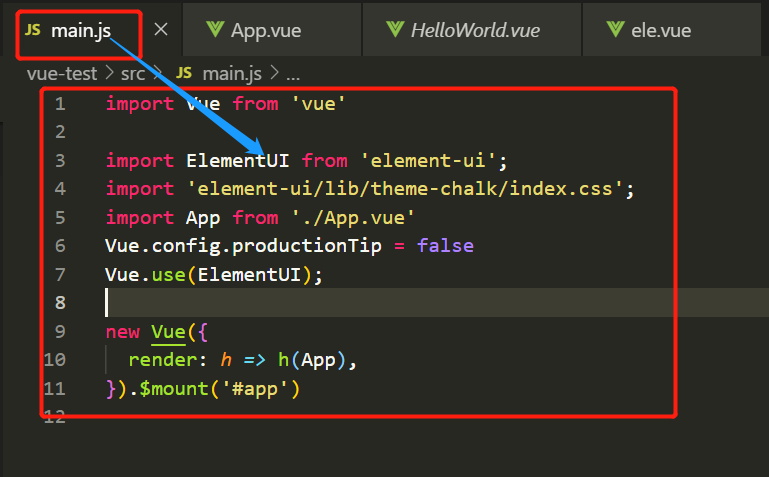Screen dimensions: 769x477
Task: Select main.js in the breadcrumb path
Action: click(x=232, y=74)
